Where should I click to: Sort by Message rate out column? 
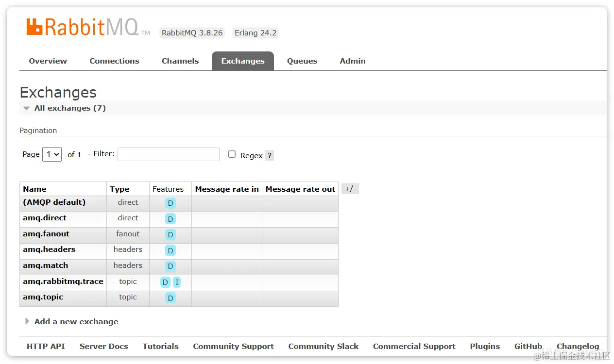(300, 189)
